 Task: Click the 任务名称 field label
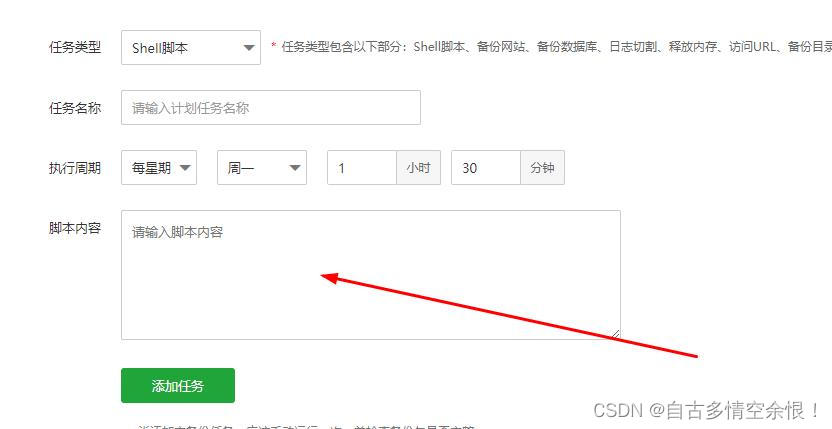point(75,108)
